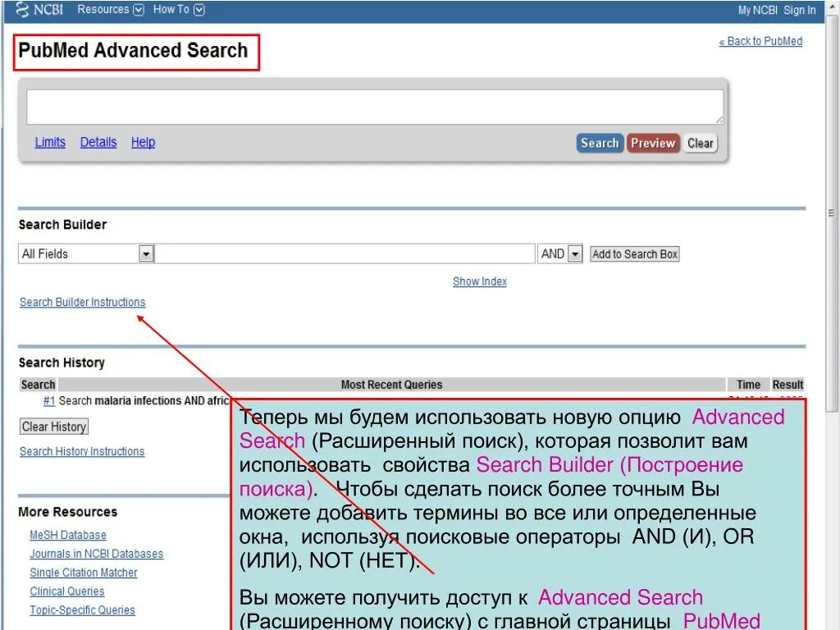Screen dimensions: 840x630
Task: Click the red Preview button
Action: (652, 143)
